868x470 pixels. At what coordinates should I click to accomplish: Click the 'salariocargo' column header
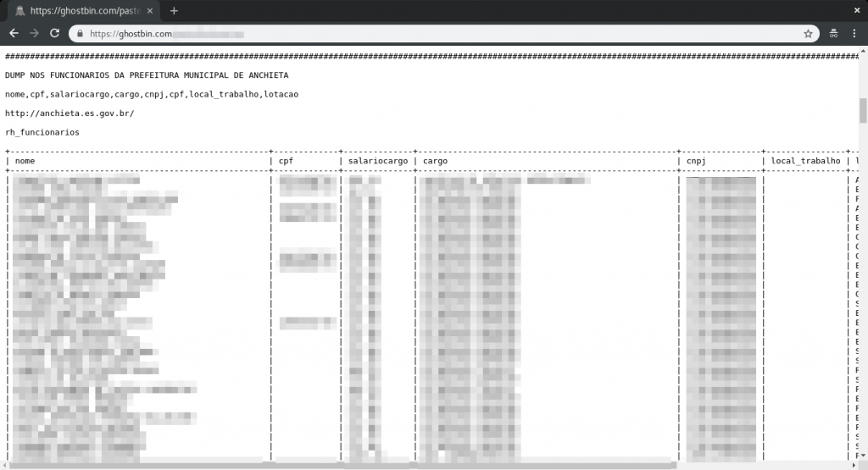pyautogui.click(x=378, y=161)
